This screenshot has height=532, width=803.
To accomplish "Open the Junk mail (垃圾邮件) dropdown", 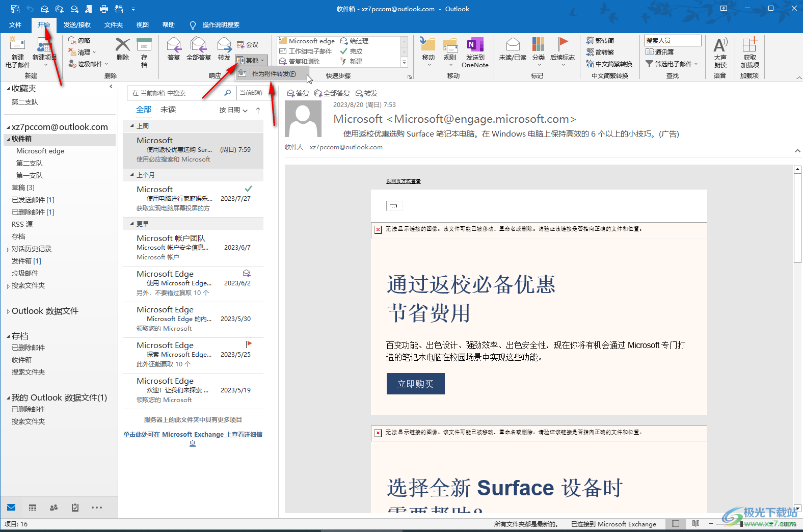I will (89, 64).
